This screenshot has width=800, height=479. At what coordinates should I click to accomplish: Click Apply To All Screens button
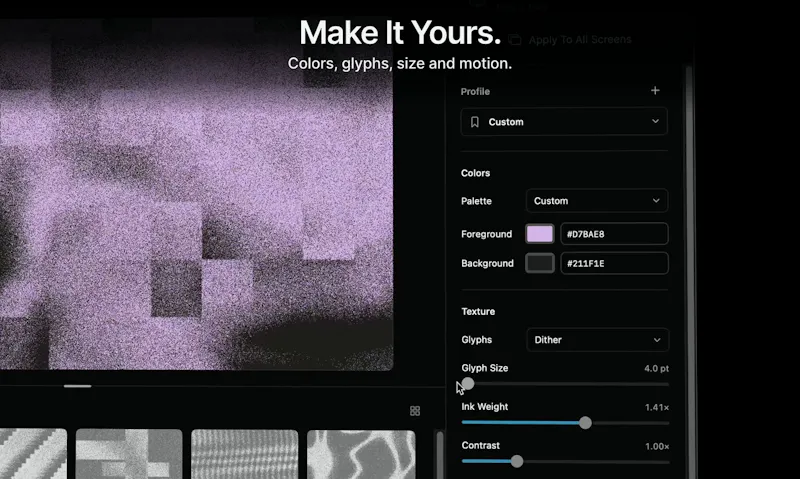coord(570,40)
